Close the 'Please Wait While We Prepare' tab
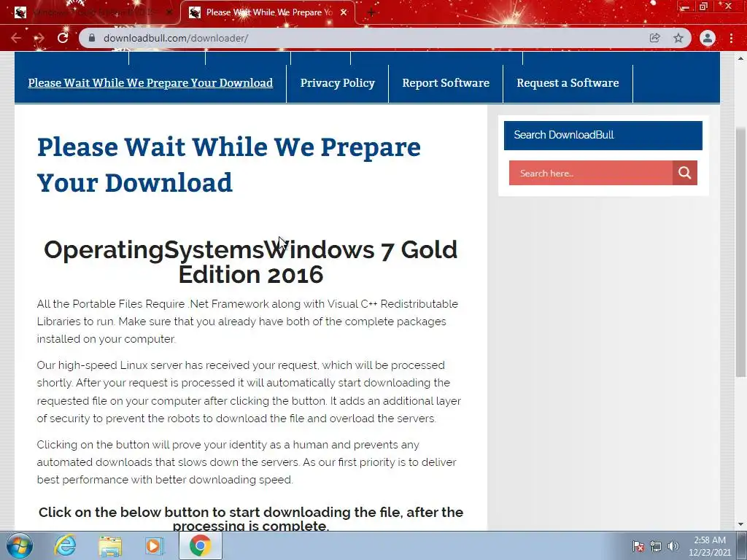 (344, 12)
